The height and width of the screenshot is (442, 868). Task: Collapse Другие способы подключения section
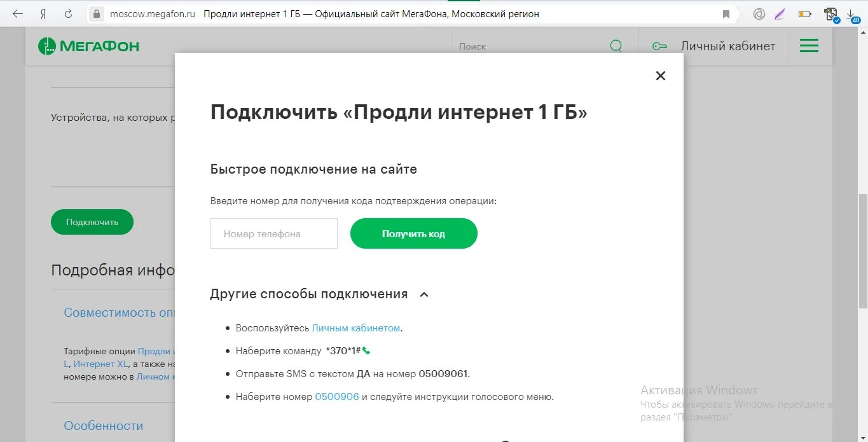coord(425,294)
